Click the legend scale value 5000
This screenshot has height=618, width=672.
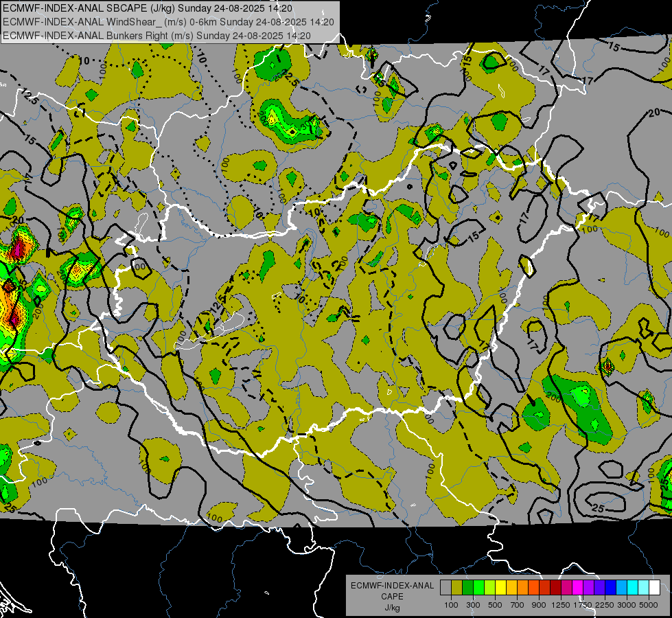(649, 605)
